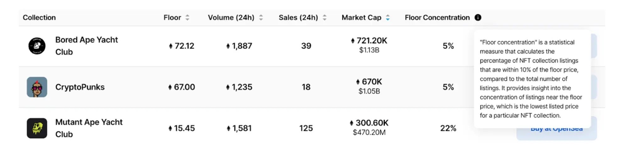
Task: Click the Floor Concentration info icon
Action: tap(478, 18)
